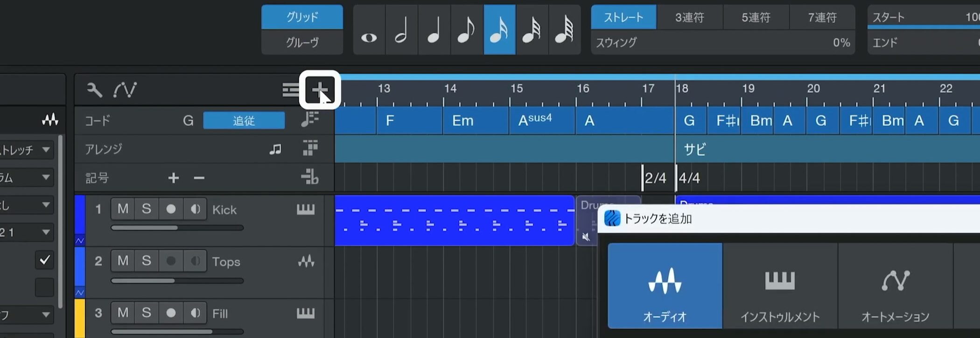Toggle the 追従 chord follow button
This screenshot has height=338, width=980.
[244, 121]
